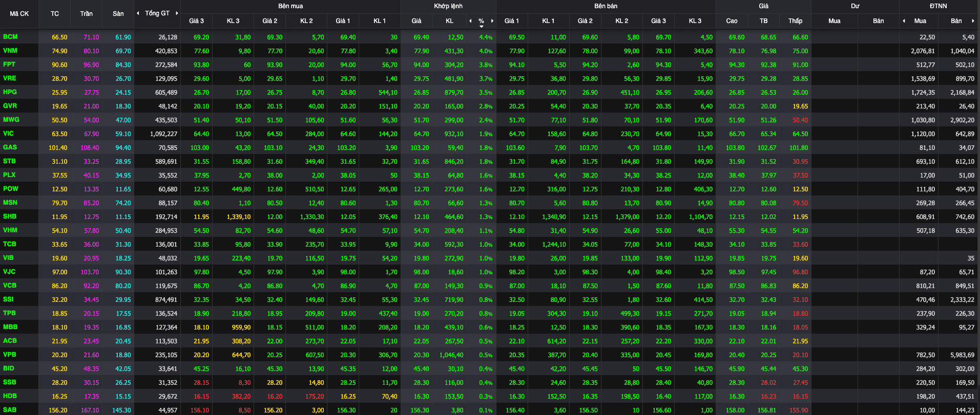Screen dimensions: 980x415
Task: Click the Sàn floor price header
Action: pyautogui.click(x=118, y=14)
